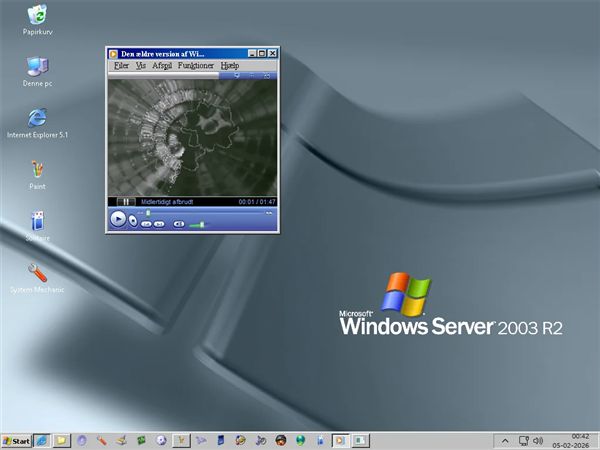Stop playback with the stop button
The image size is (600, 450).
coord(132,220)
